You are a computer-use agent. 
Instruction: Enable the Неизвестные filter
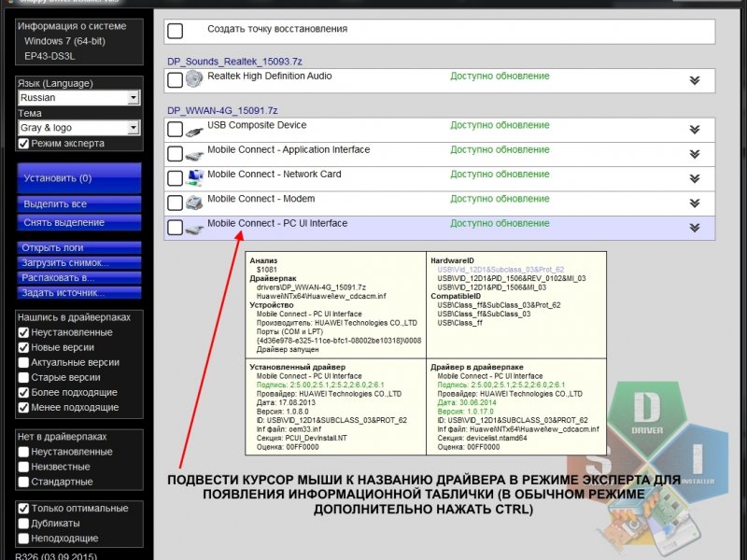point(23,467)
